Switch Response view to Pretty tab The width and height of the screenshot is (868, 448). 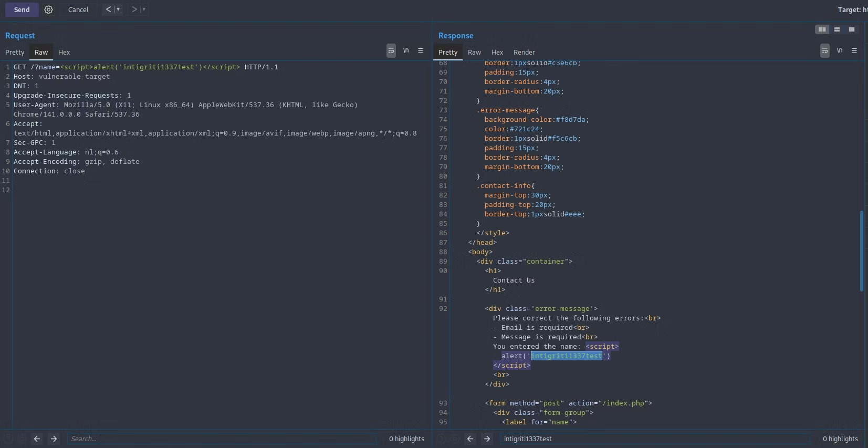point(448,52)
